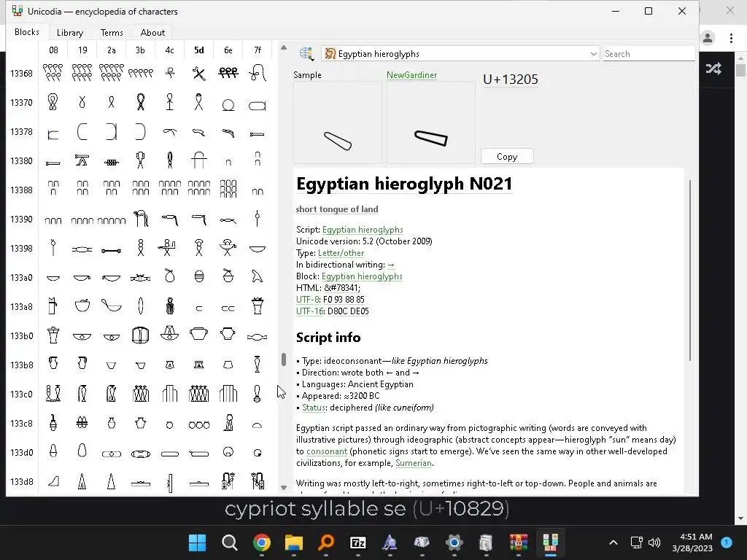The image size is (747, 560).
Task: Select glyph in row 133b8, column 7f
Action: [x=258, y=365]
